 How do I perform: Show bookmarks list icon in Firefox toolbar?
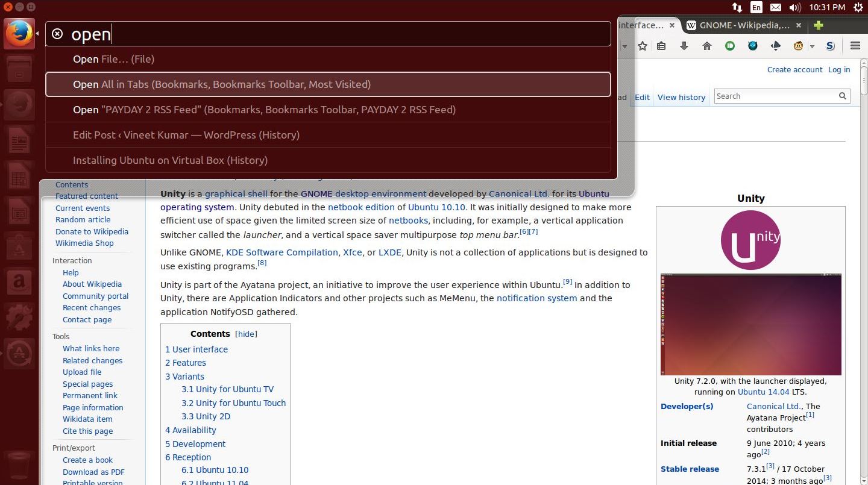[661, 46]
